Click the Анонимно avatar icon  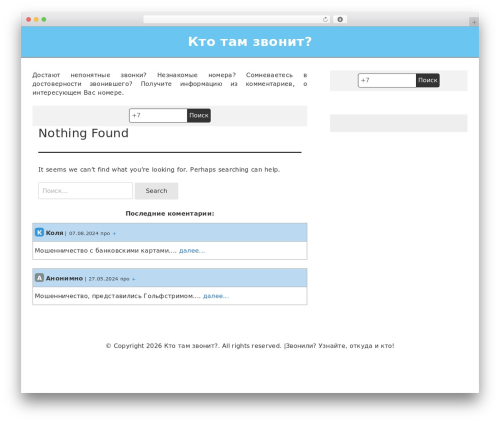39,278
